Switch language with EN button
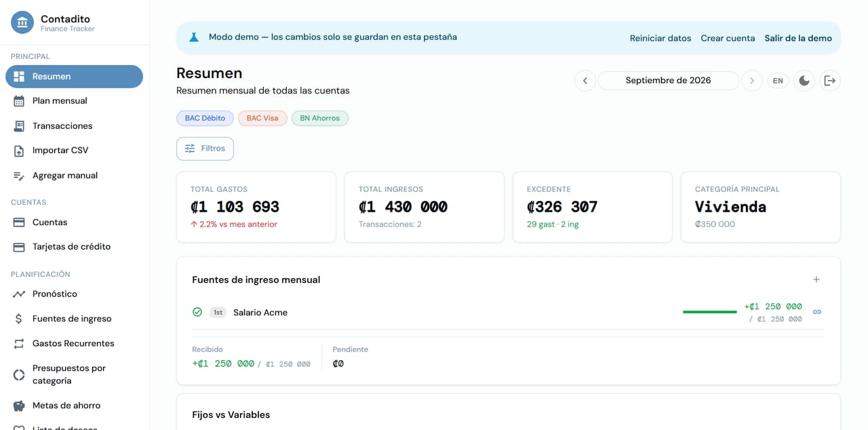Screen dimensions: 868x430 coord(778,81)
